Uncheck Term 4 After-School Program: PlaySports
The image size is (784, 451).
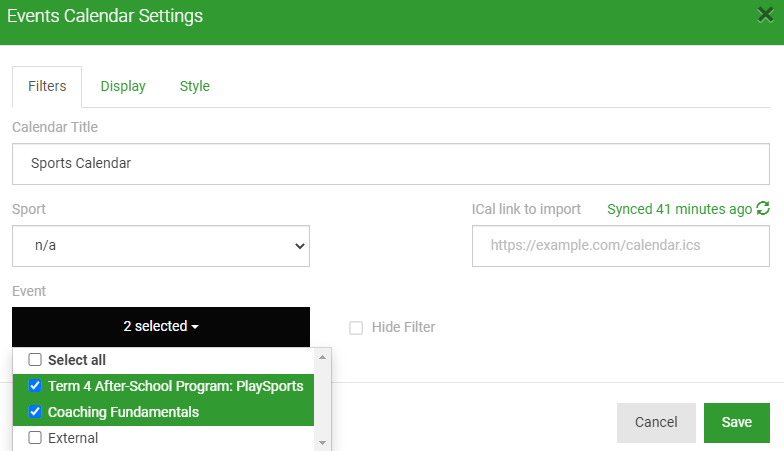(35, 386)
